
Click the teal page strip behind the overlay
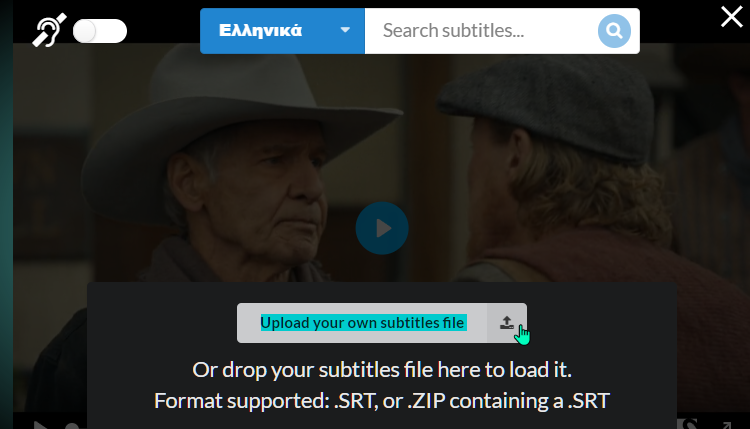[x=6, y=215]
